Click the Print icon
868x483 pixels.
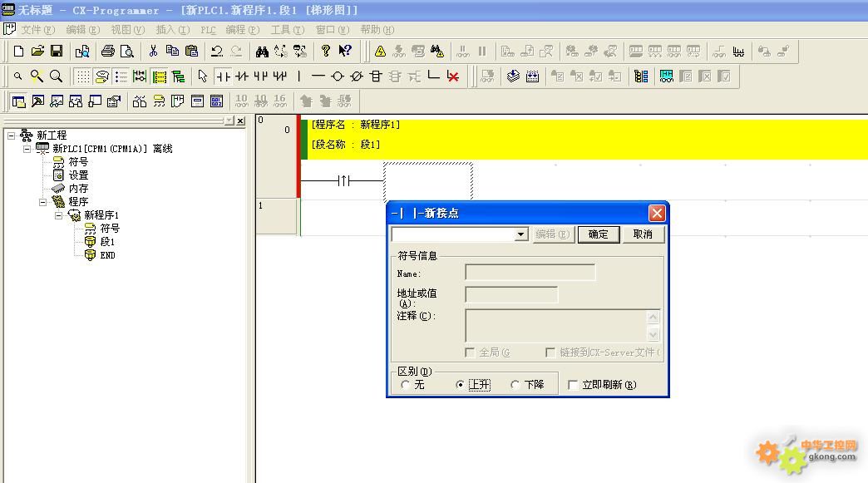pyautogui.click(x=108, y=52)
